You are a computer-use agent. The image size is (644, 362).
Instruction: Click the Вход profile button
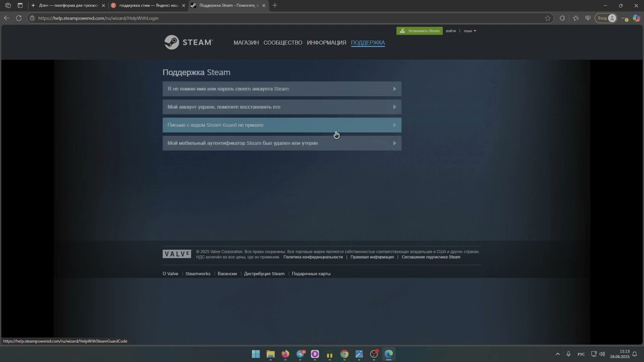606,18
